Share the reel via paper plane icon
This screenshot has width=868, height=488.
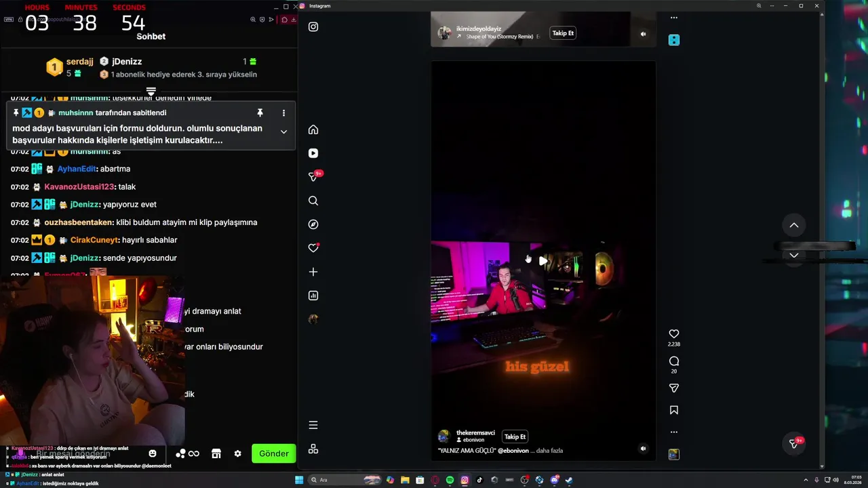click(674, 388)
